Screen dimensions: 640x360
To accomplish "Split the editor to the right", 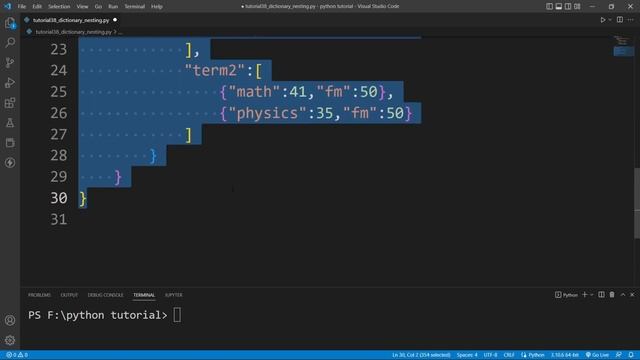I will [x=620, y=20].
